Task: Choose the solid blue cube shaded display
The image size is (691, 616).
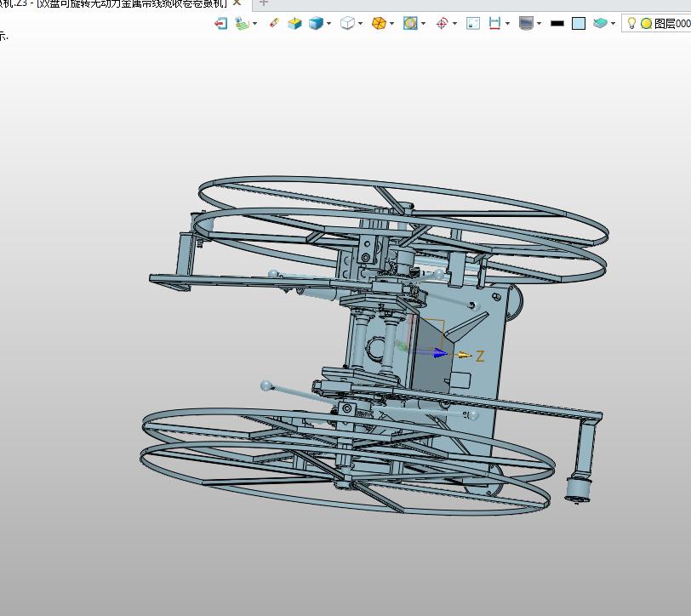Action: point(316,23)
